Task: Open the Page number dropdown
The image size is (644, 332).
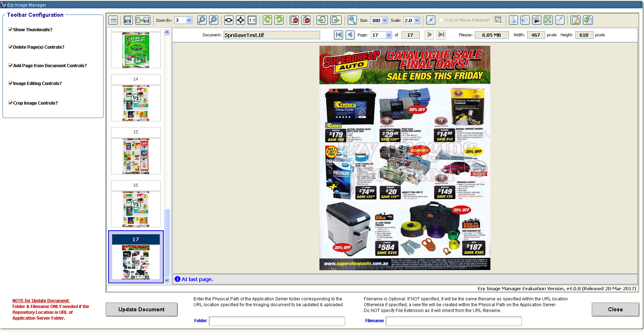Action: point(389,35)
